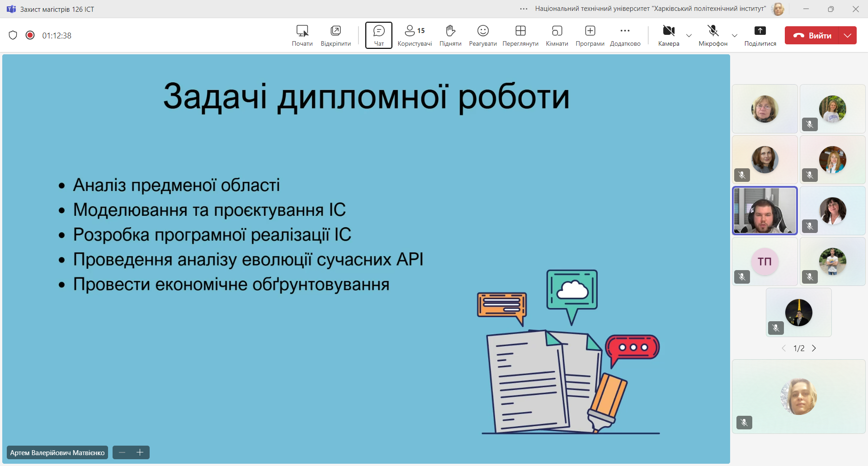
Task: Expand camera options dropdown arrow
Action: 689,36
